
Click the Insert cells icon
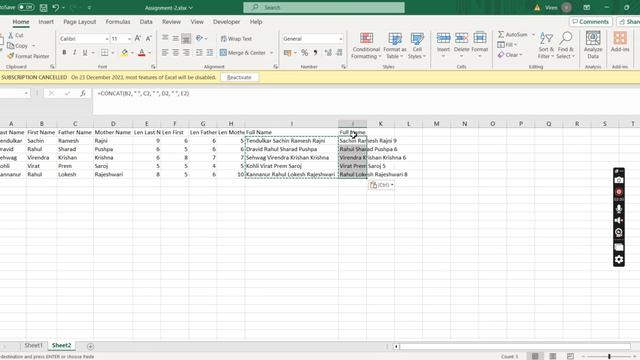pos(443,38)
